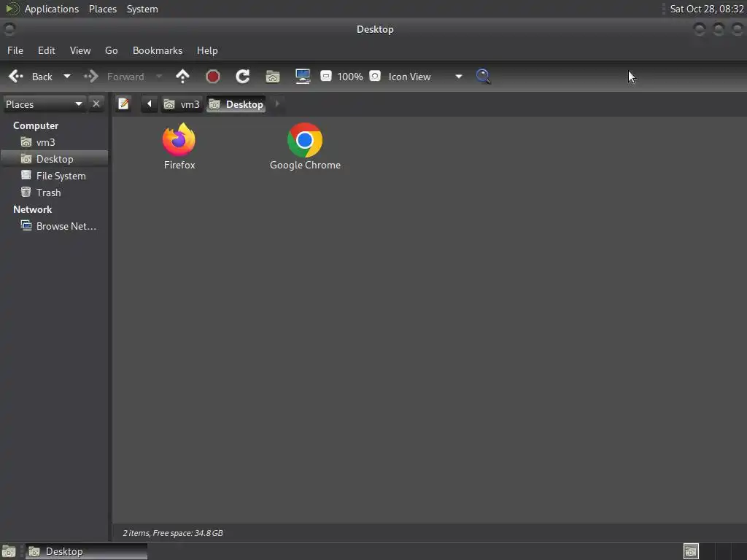Click the window menu button in title bar
Screen dimensions: 747x560
(x=9, y=29)
